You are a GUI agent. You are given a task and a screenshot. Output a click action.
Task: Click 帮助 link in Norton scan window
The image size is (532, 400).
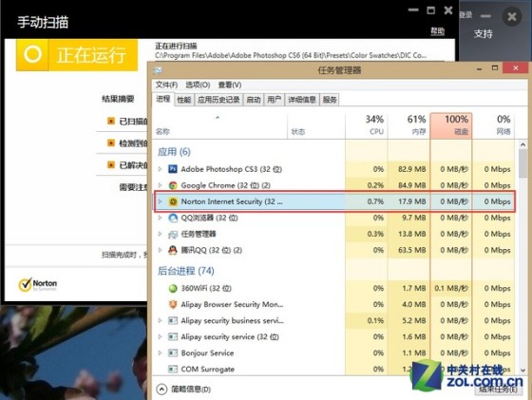point(438,31)
